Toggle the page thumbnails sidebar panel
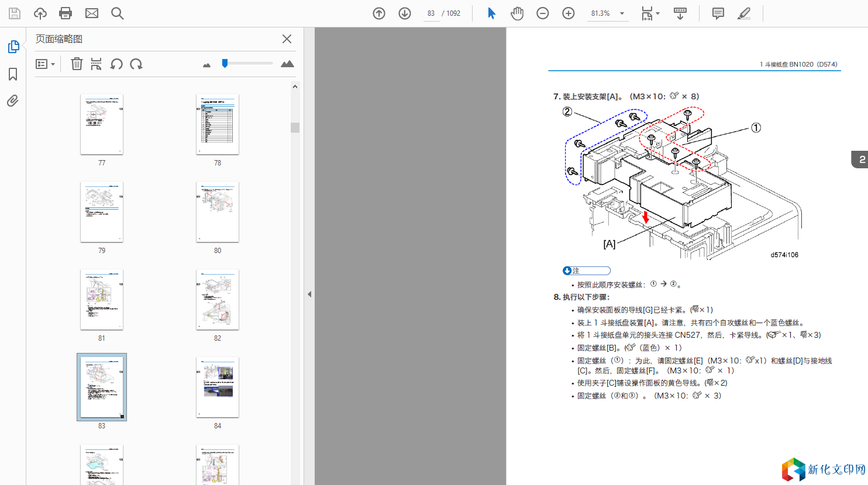The height and width of the screenshot is (485, 868). click(13, 47)
